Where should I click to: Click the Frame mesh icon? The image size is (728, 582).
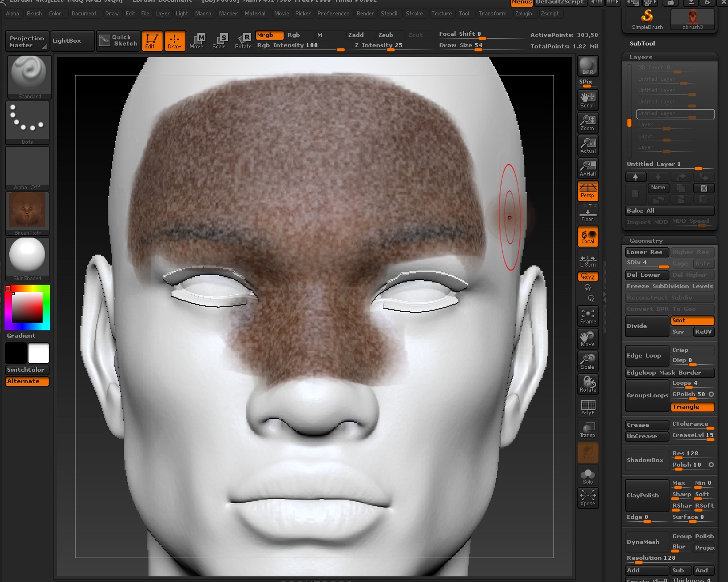click(x=588, y=316)
